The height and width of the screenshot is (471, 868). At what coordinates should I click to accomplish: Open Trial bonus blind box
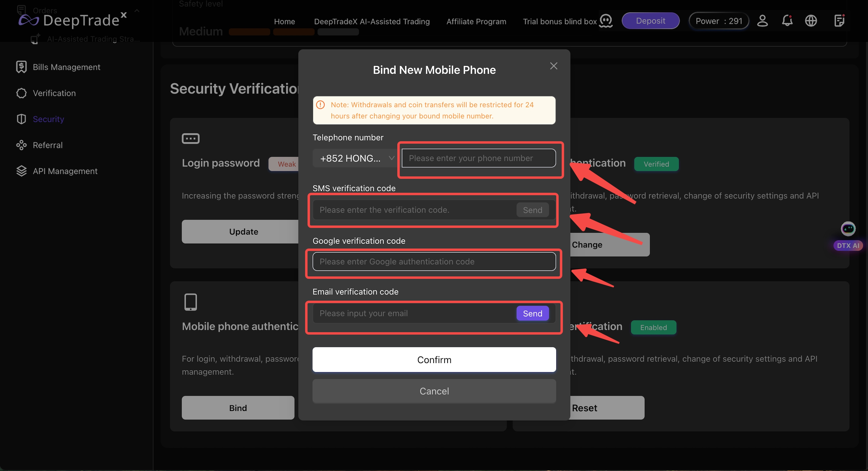560,22
